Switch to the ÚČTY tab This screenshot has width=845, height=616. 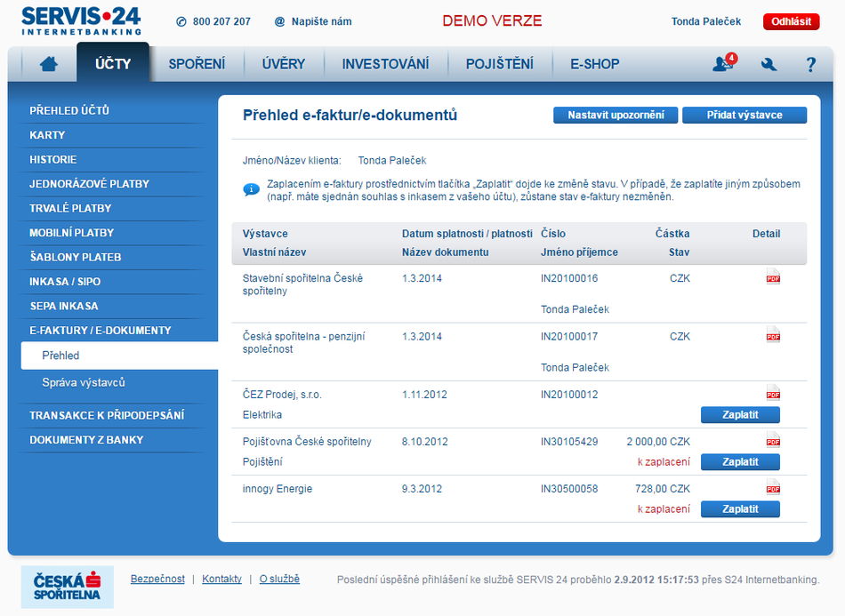[113, 63]
